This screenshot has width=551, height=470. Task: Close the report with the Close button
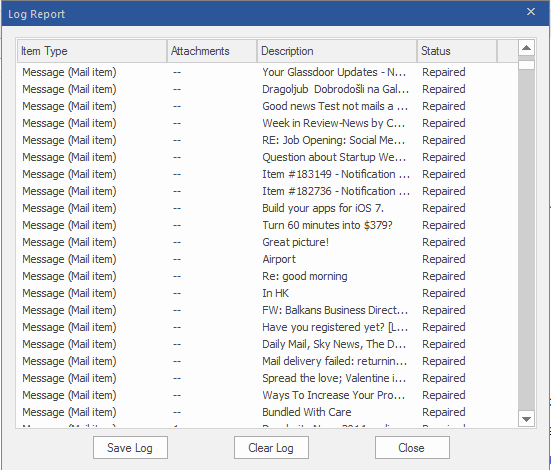pos(412,448)
